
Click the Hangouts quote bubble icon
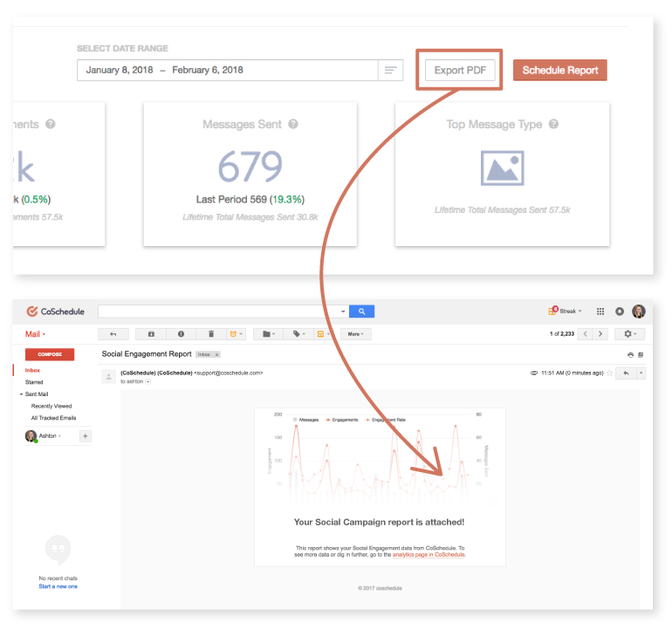(58, 550)
